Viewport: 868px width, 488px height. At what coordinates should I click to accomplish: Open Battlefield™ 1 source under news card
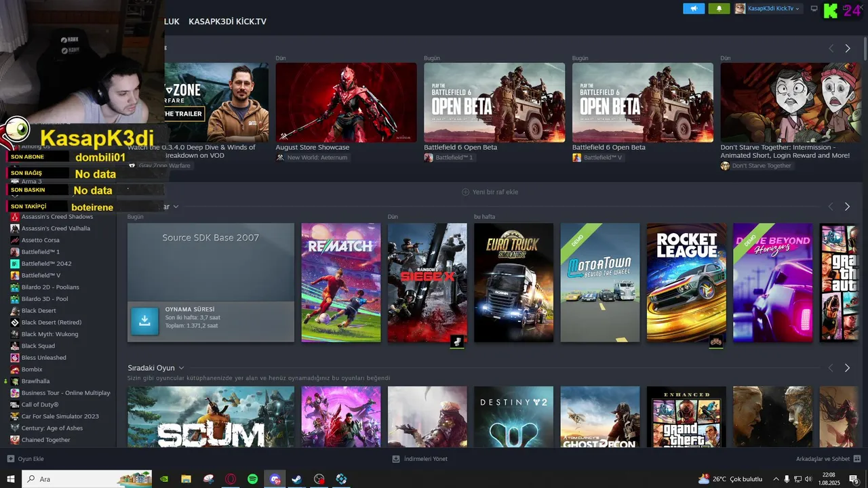tap(450, 157)
